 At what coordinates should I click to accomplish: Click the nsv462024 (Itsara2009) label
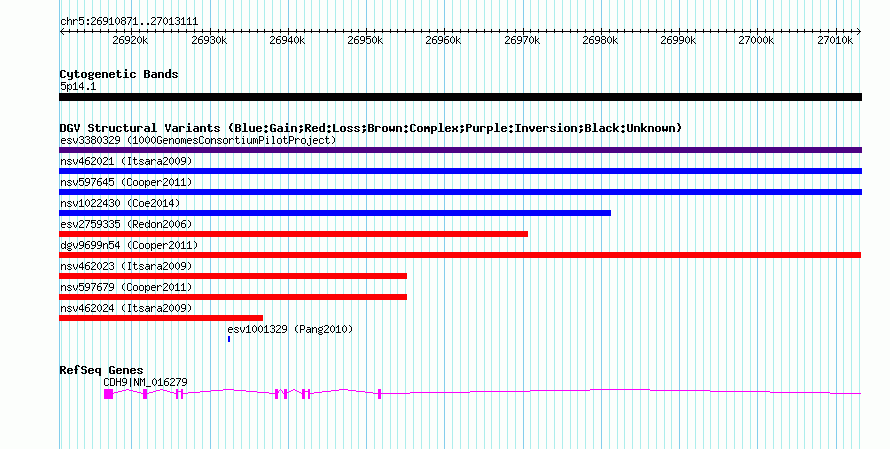pyautogui.click(x=126, y=308)
